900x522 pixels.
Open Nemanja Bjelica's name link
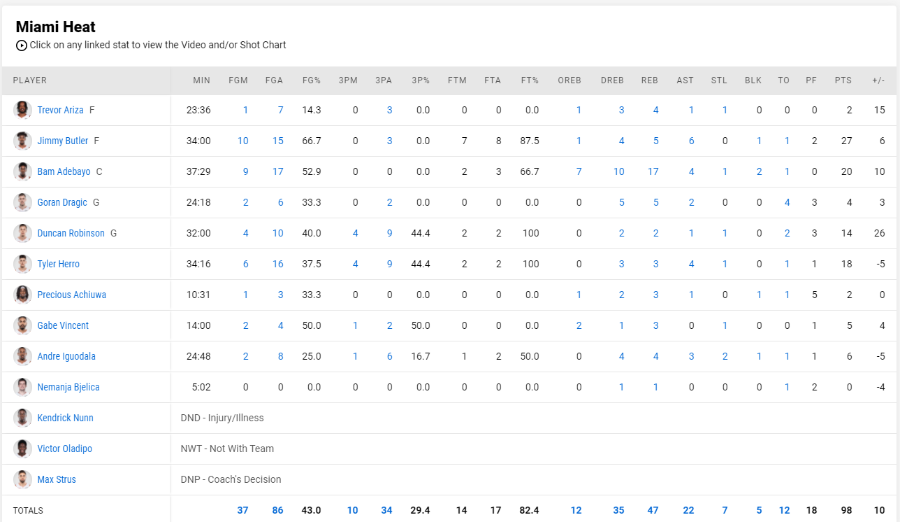[68, 387]
